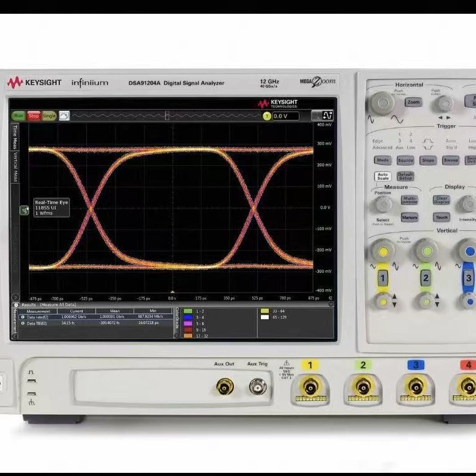This screenshot has height=476, width=476.
Task: Push the horizontal position knob
Action: (444, 103)
